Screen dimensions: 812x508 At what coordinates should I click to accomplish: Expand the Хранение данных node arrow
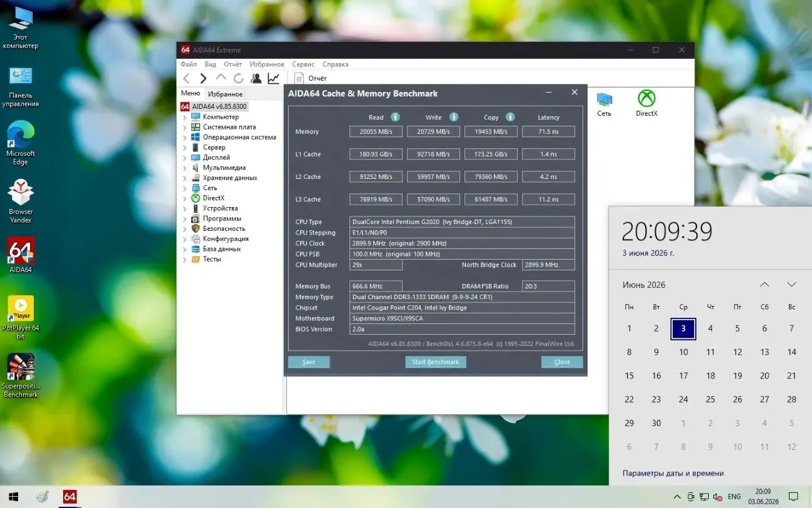(184, 178)
